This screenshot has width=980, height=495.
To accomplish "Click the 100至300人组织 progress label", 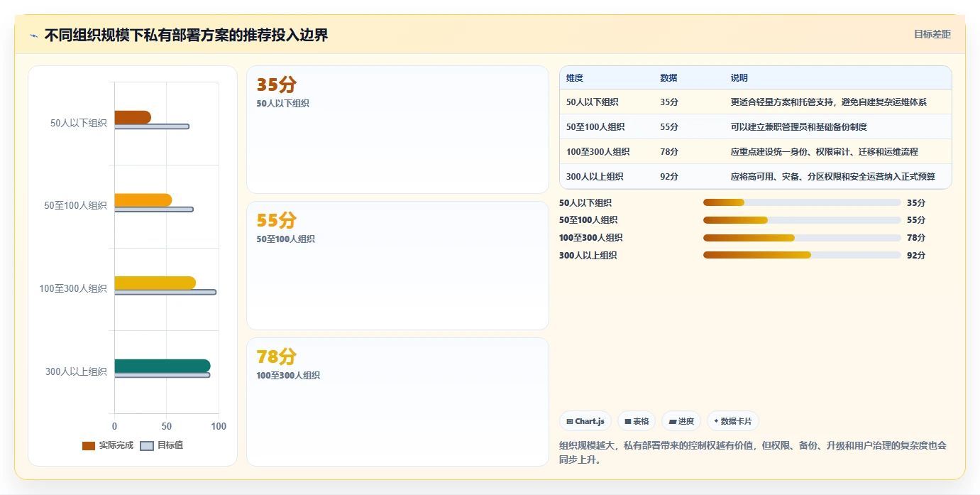I will pos(590,238).
